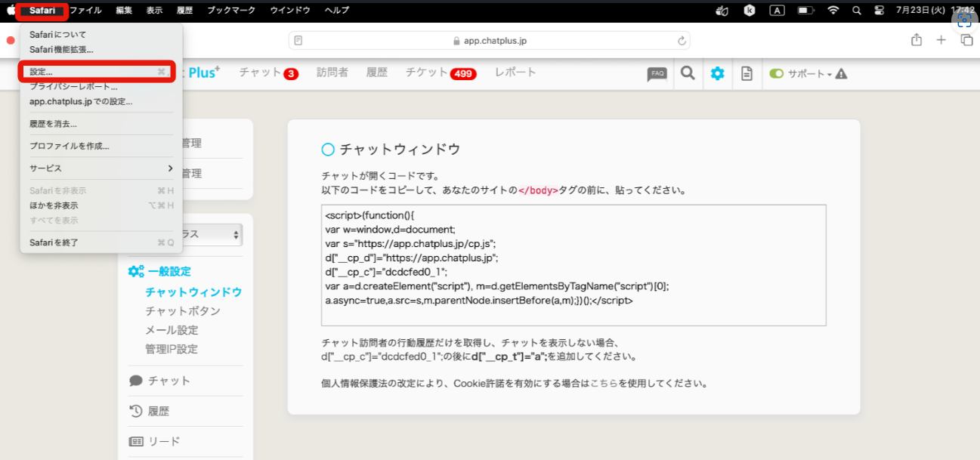This screenshot has height=460, width=980.
Task: Open the Wi-Fi menu
Action: [833, 11]
